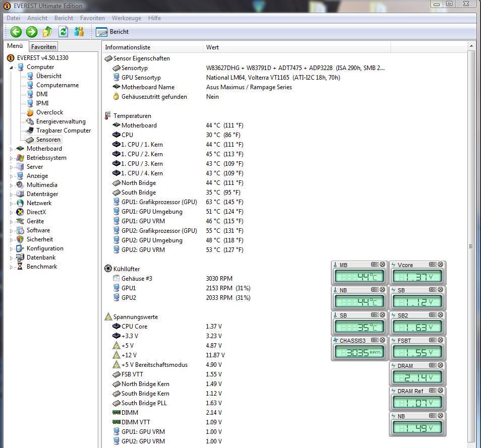Viewport: 481px width, 448px height.
Task: Click the Datenbank icon
Action: coord(20,258)
